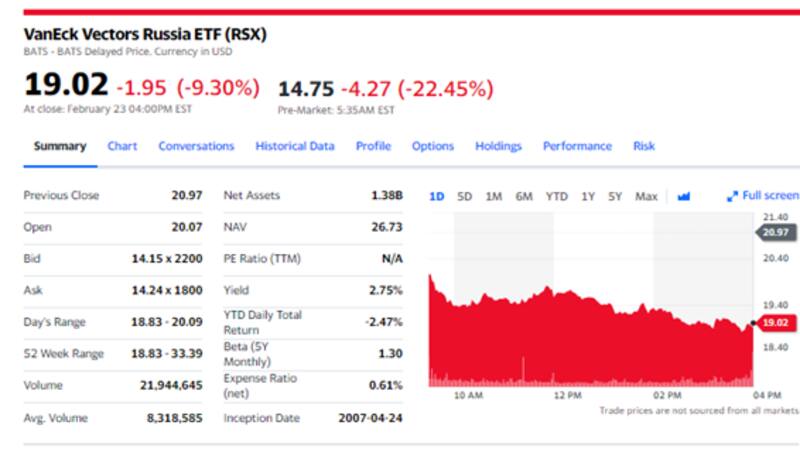Click the chart type icon

tap(684, 196)
